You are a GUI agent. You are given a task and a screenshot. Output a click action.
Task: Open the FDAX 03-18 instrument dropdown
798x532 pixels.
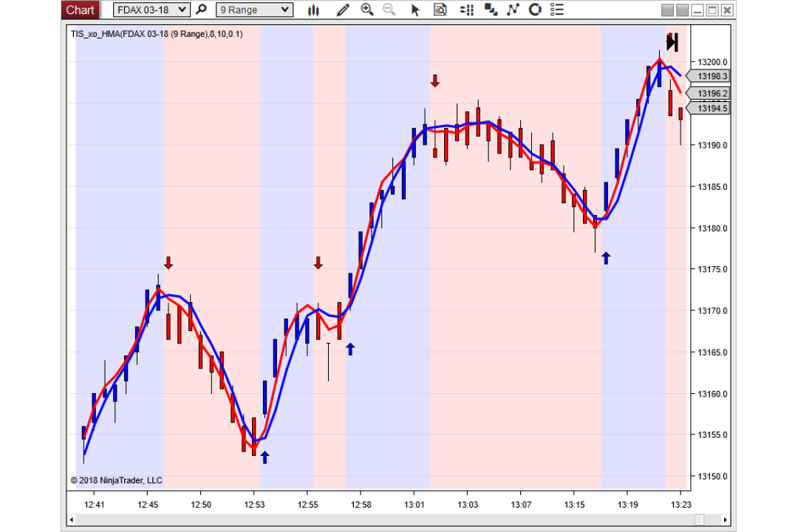point(151,10)
